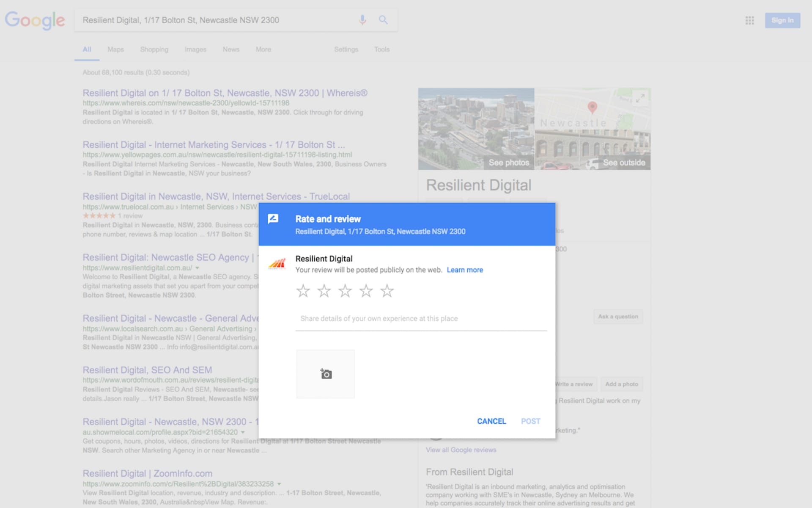The image size is (812, 508).
Task: Expand the map with arrow icon
Action: coord(640,98)
